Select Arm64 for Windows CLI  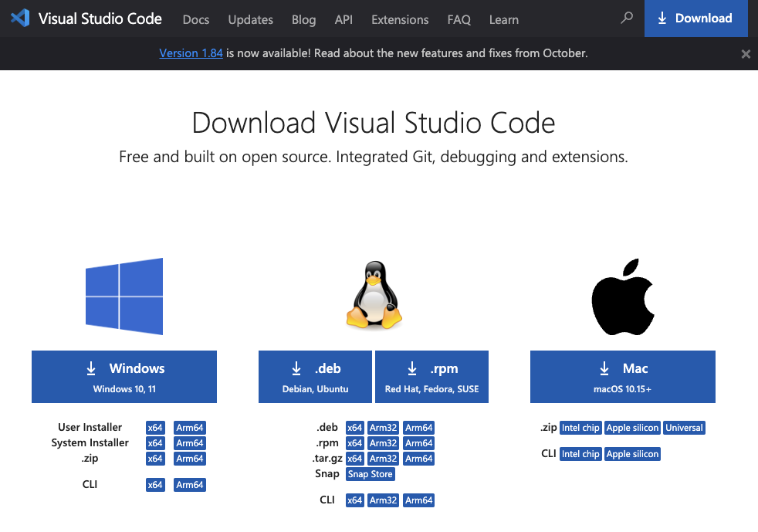[x=190, y=485]
